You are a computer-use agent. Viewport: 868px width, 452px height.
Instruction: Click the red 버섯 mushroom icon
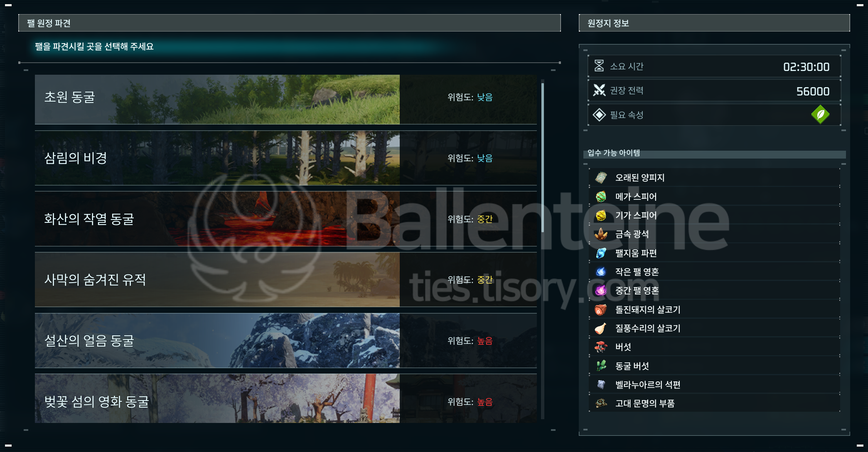601,347
